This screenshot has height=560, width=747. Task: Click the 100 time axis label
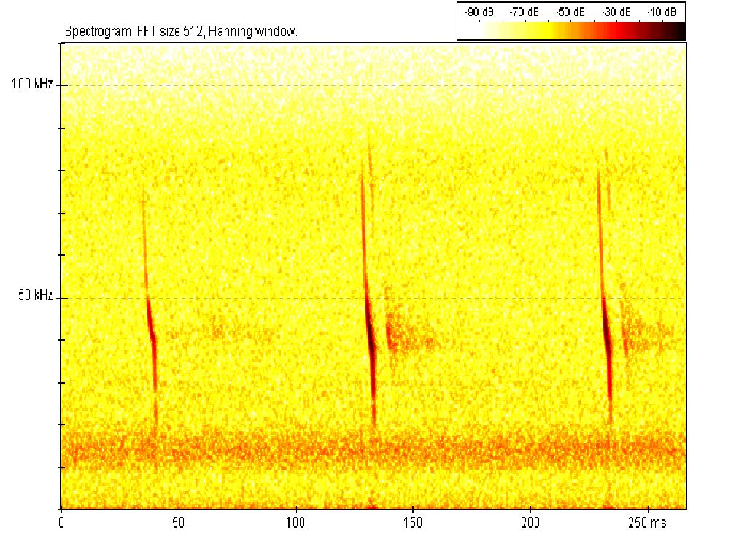point(295,523)
